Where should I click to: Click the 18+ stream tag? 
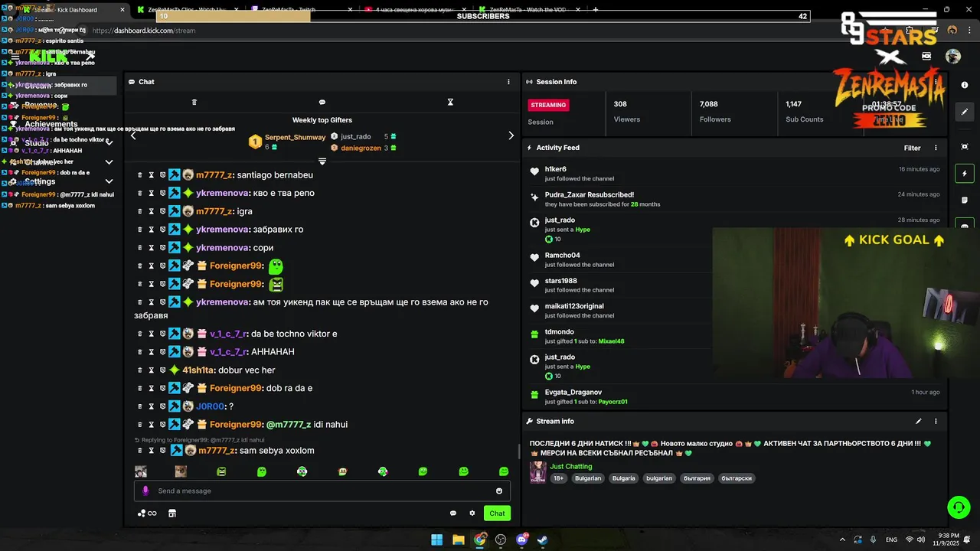pos(558,478)
